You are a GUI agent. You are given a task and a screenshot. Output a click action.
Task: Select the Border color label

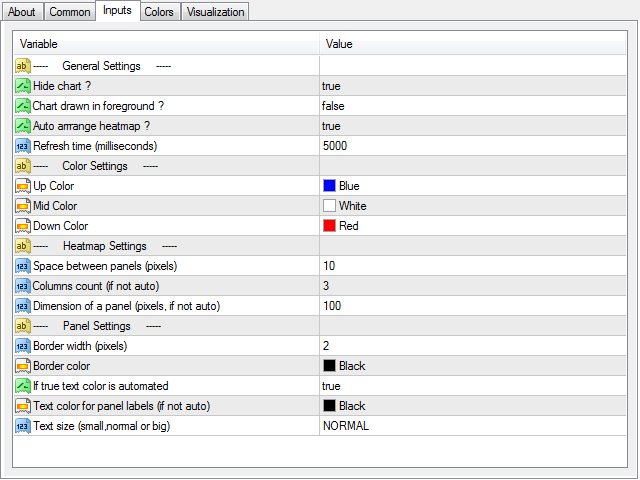point(62,366)
